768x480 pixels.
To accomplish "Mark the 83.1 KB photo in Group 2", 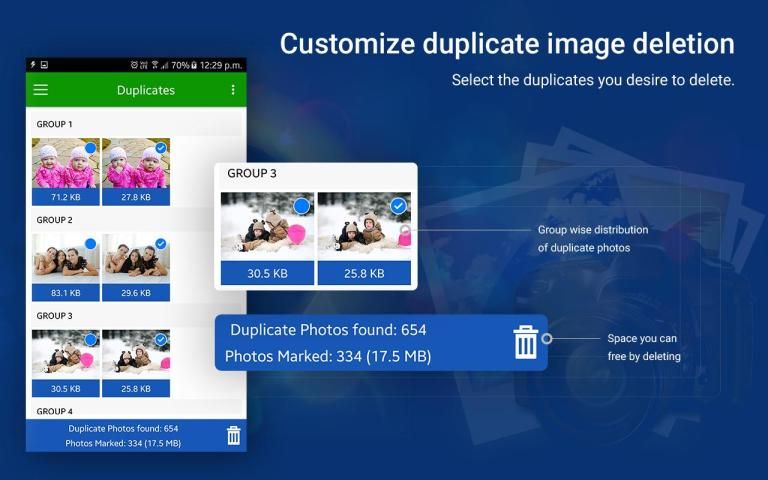I will pos(91,243).
